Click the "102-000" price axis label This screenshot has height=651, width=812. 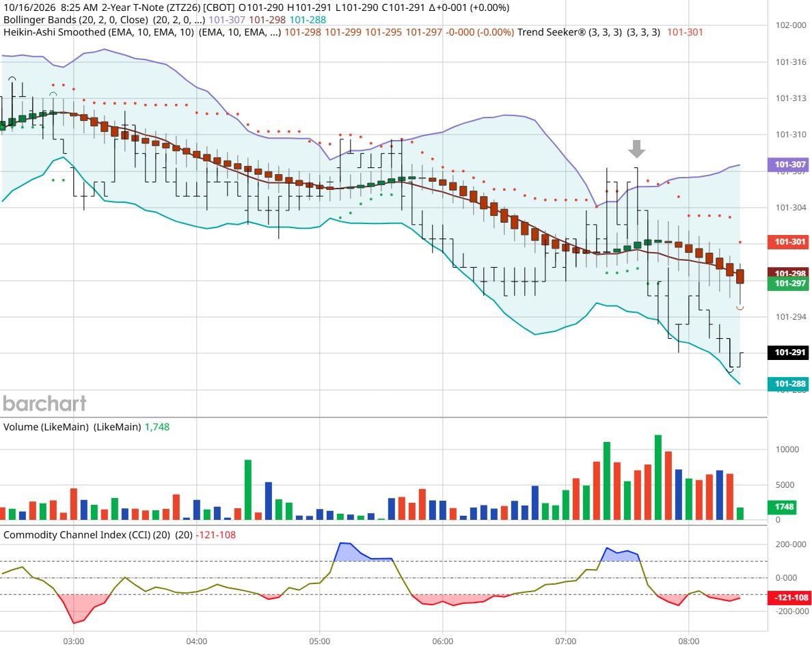(x=791, y=25)
